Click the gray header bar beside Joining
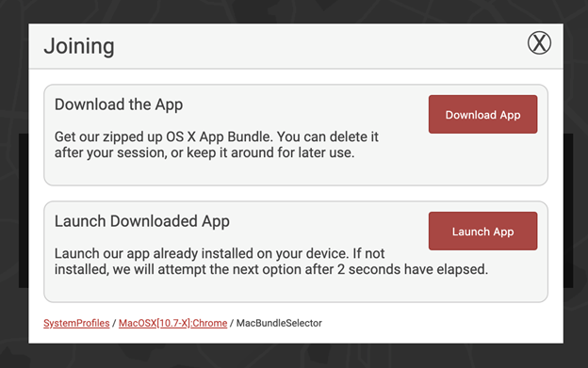 point(318,46)
